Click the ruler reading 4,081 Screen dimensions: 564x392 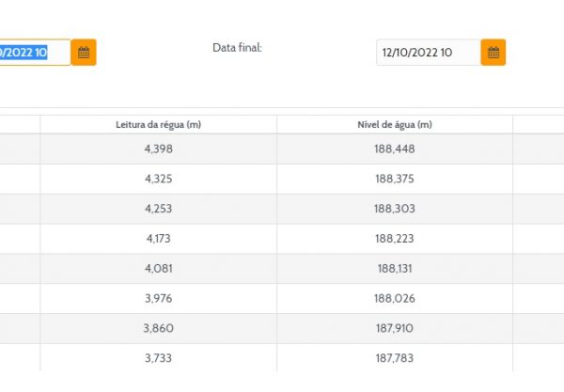click(x=158, y=269)
